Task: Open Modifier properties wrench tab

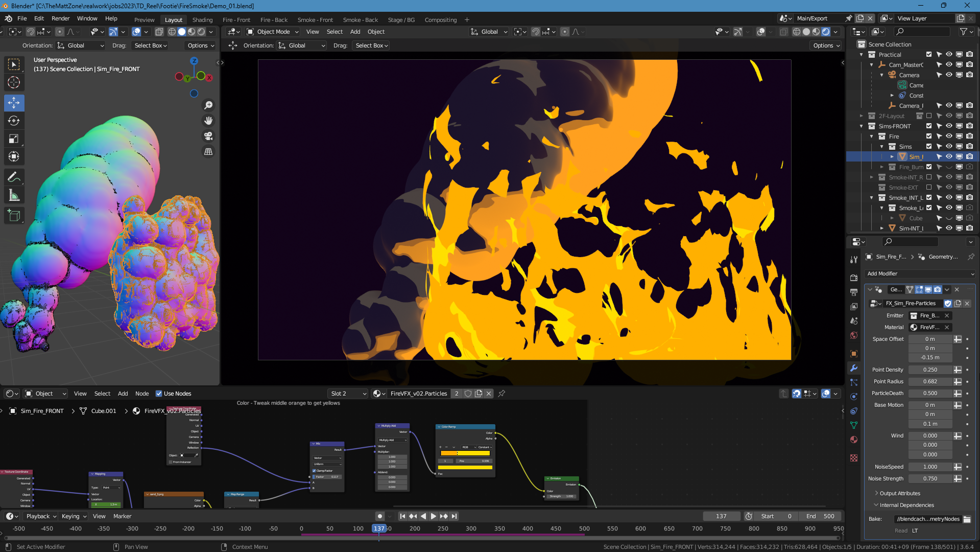Action: 853,368
